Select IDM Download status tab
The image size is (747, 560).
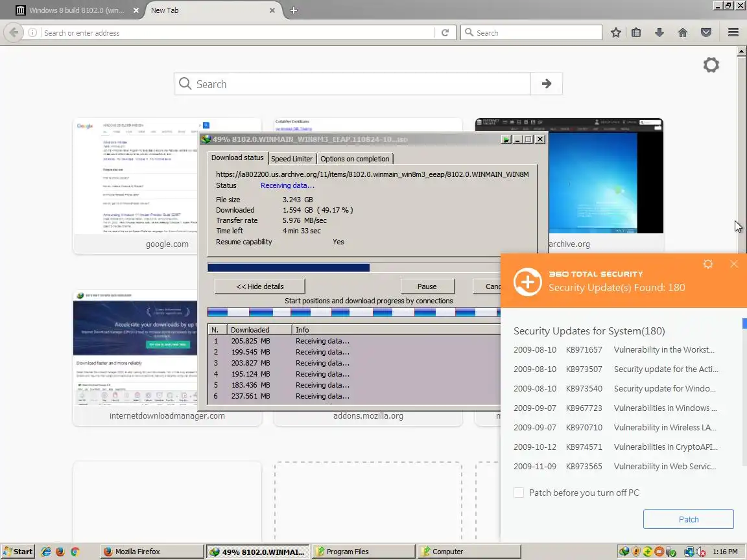tap(237, 157)
